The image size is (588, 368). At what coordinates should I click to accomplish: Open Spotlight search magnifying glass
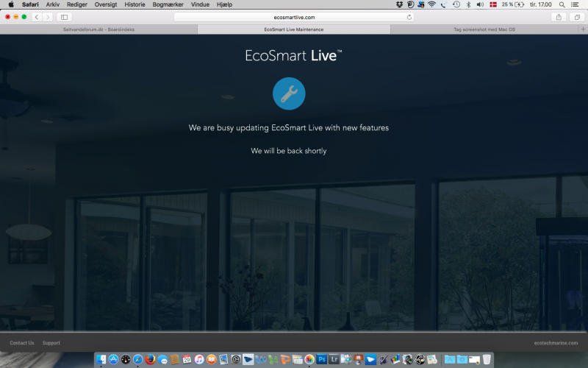click(562, 4)
